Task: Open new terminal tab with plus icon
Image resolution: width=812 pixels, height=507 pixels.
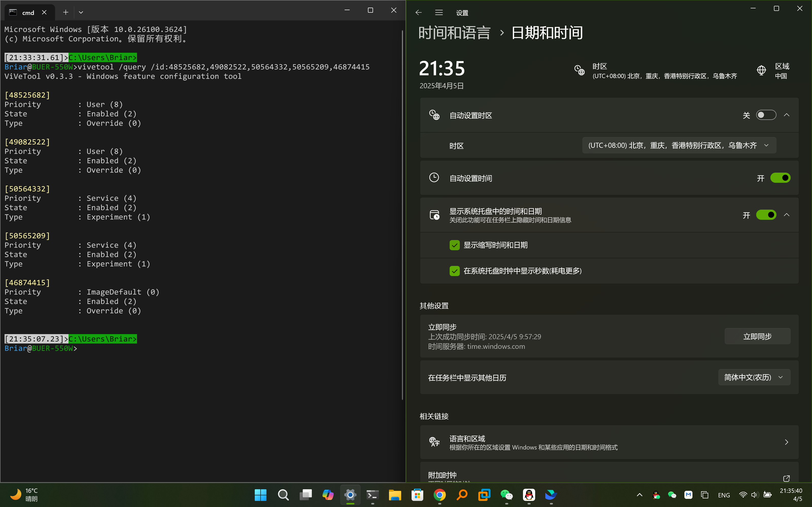Action: coord(66,12)
